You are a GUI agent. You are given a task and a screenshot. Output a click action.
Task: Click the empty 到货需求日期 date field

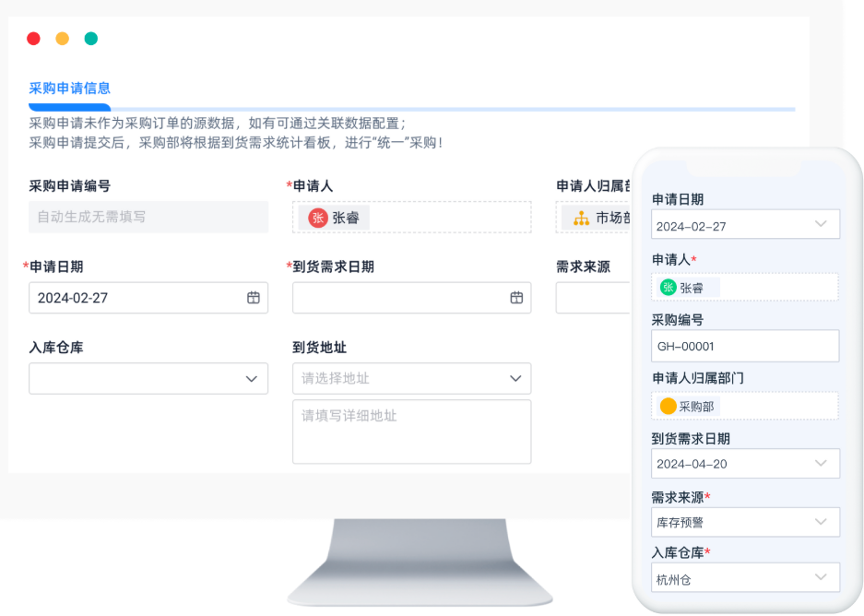(x=411, y=298)
